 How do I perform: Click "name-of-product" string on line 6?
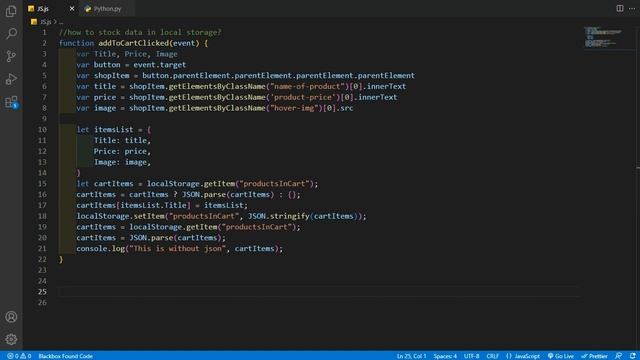click(307, 87)
